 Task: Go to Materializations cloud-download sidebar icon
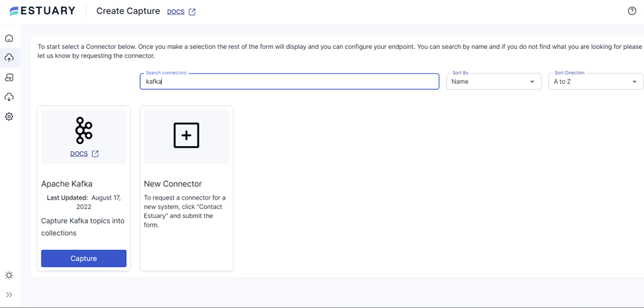[9, 97]
